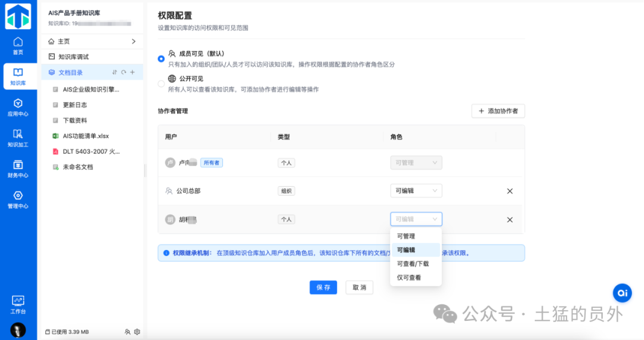Click the user avatar at the bottom of the sidebar

[18, 330]
